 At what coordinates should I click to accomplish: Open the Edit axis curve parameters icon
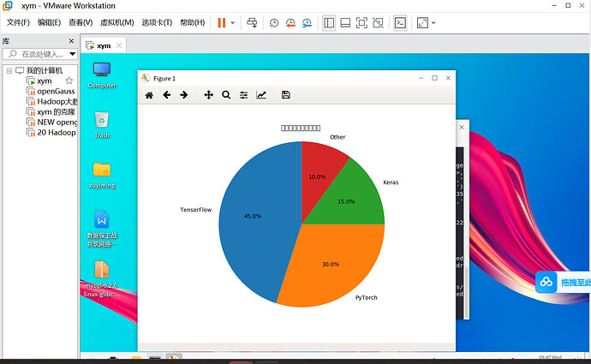[x=261, y=95]
